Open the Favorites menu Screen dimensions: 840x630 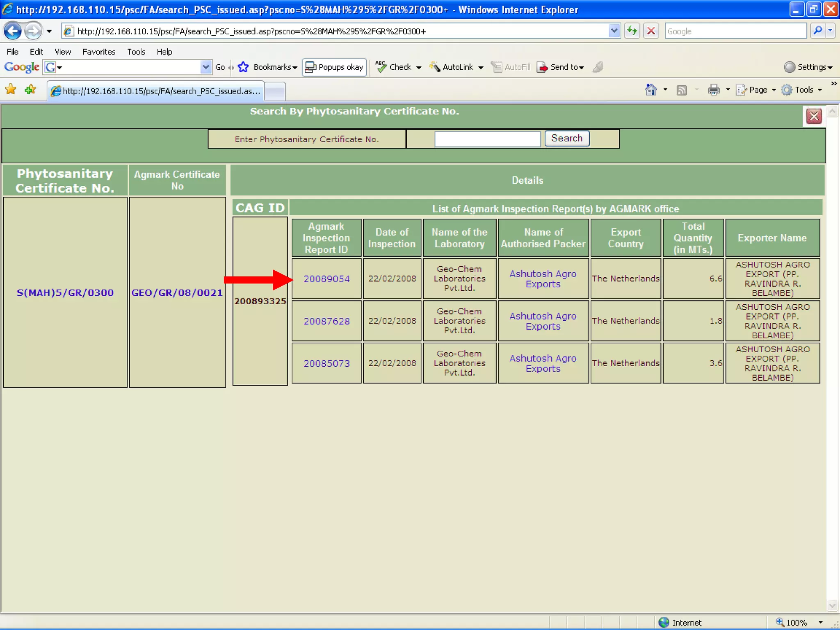pos(98,52)
